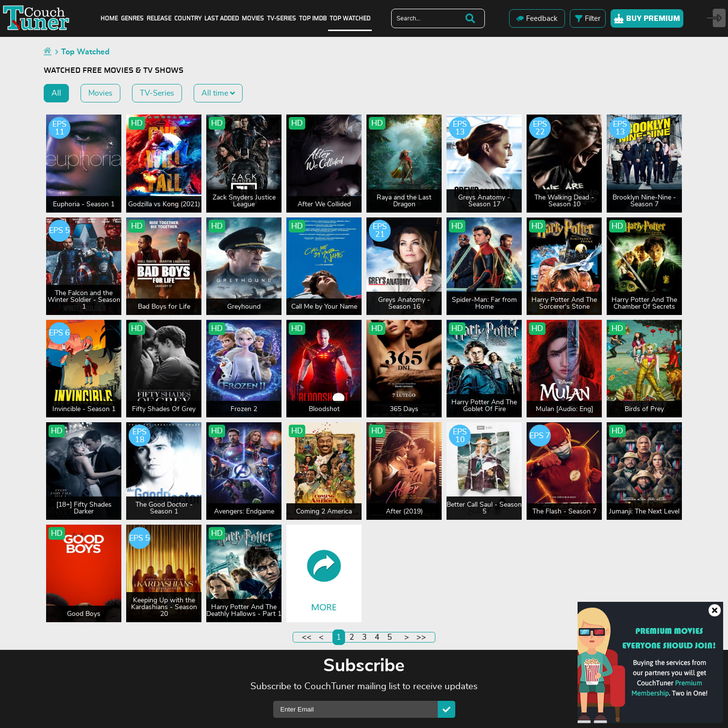Jump to last page with >> arrow

[x=421, y=637]
